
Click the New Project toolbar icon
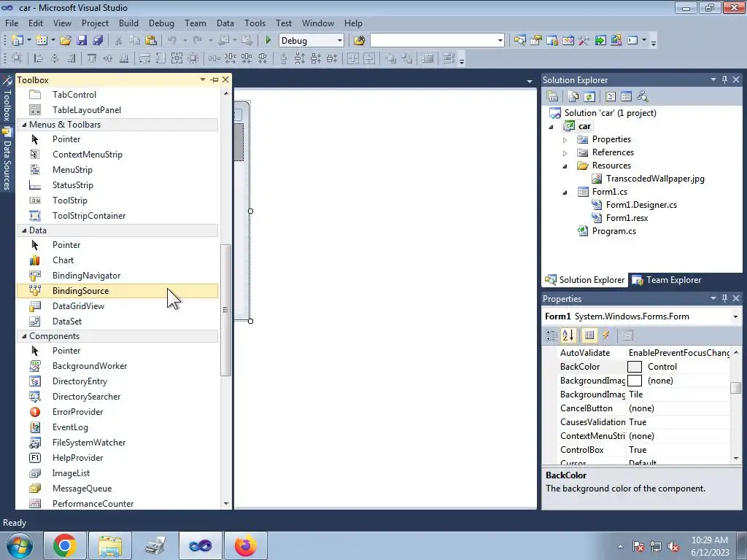coord(18,41)
